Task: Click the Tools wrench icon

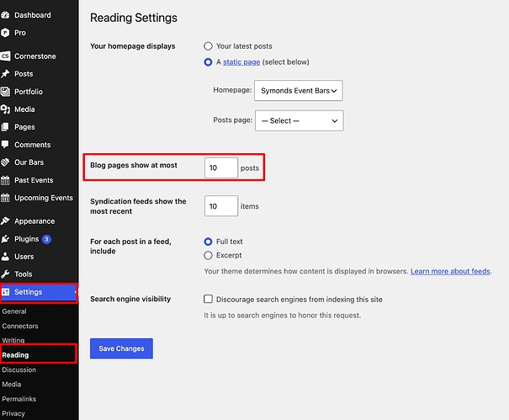Action: point(5,274)
